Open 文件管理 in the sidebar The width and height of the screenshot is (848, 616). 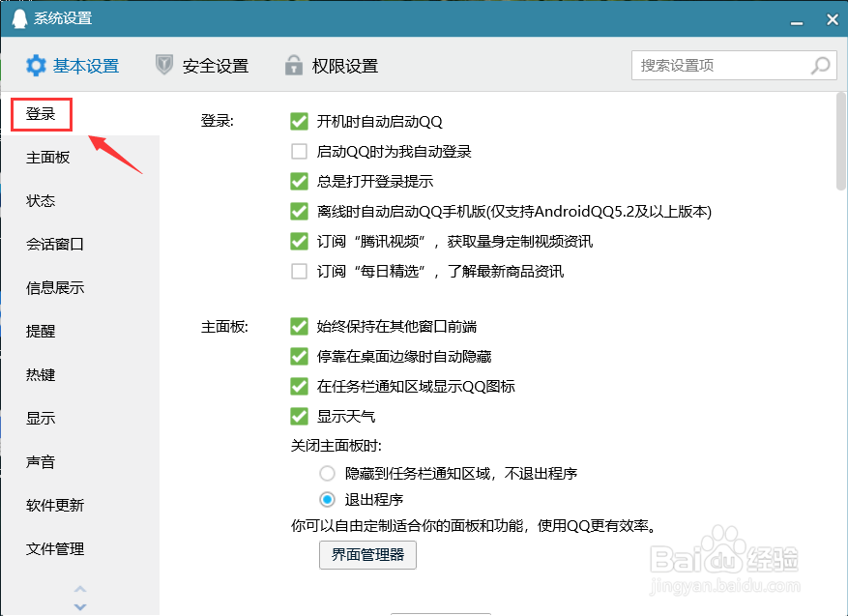[x=55, y=549]
